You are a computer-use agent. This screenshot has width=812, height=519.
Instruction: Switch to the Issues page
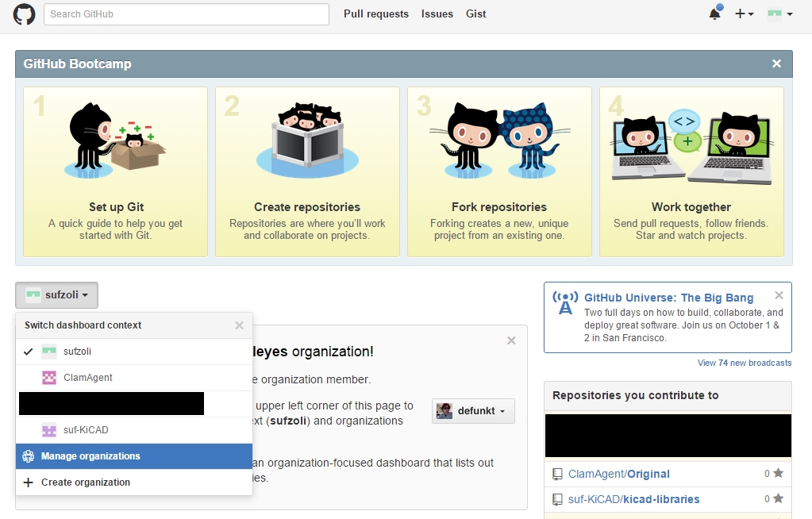(x=437, y=13)
